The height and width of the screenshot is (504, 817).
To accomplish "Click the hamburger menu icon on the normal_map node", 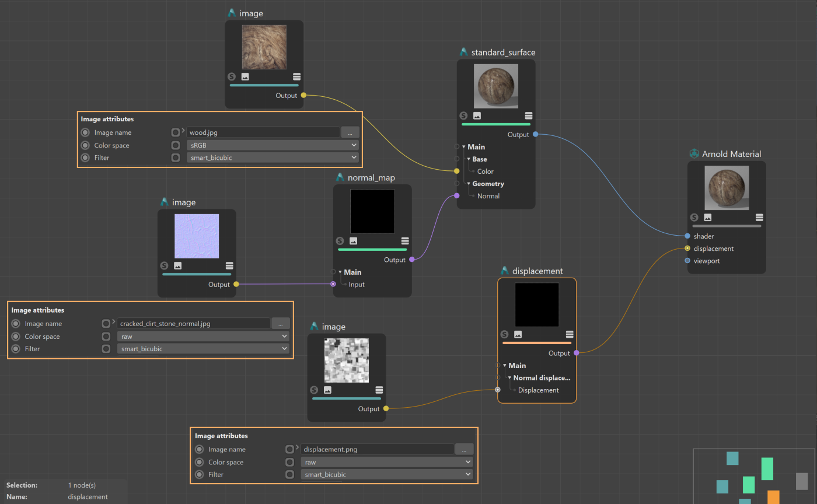I will click(x=405, y=241).
